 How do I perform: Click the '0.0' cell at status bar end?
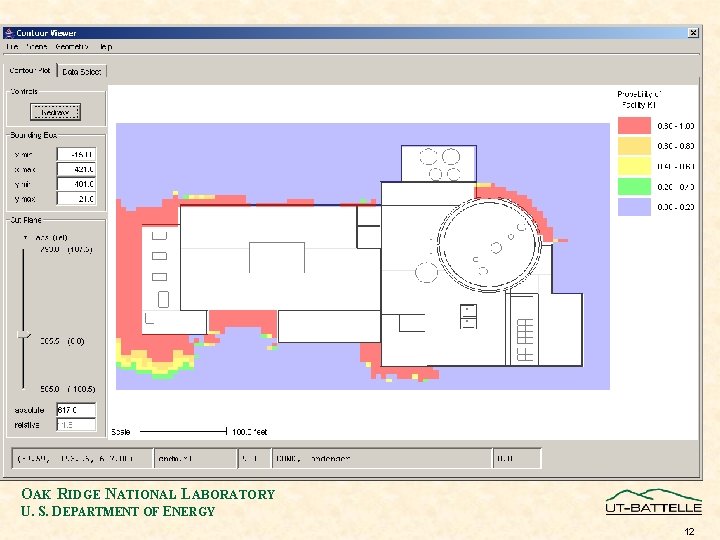[x=517, y=458]
